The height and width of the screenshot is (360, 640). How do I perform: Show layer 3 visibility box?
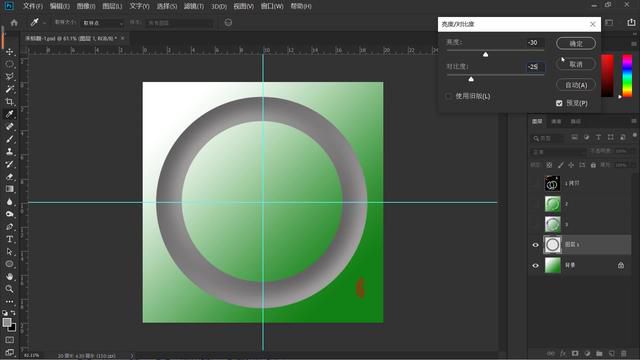(536, 224)
